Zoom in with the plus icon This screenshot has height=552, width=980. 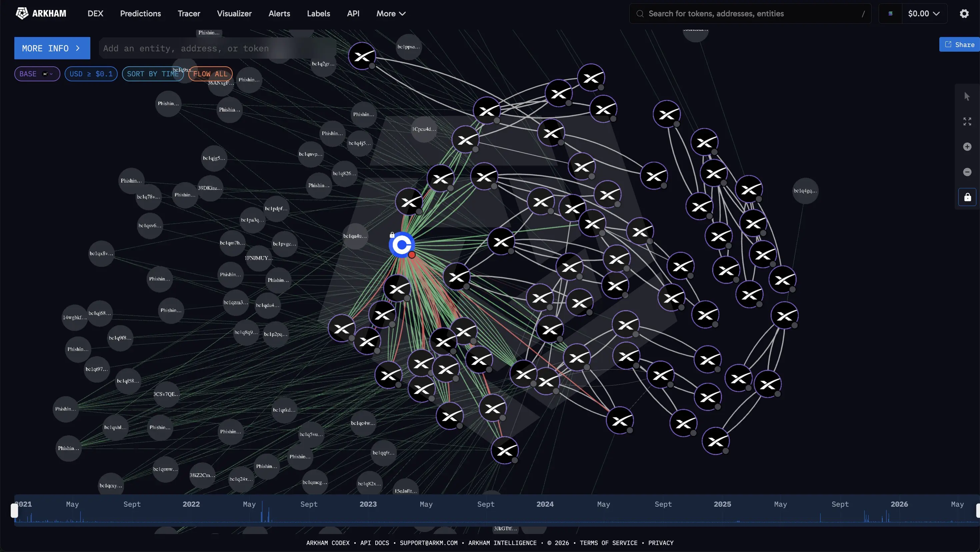click(967, 147)
